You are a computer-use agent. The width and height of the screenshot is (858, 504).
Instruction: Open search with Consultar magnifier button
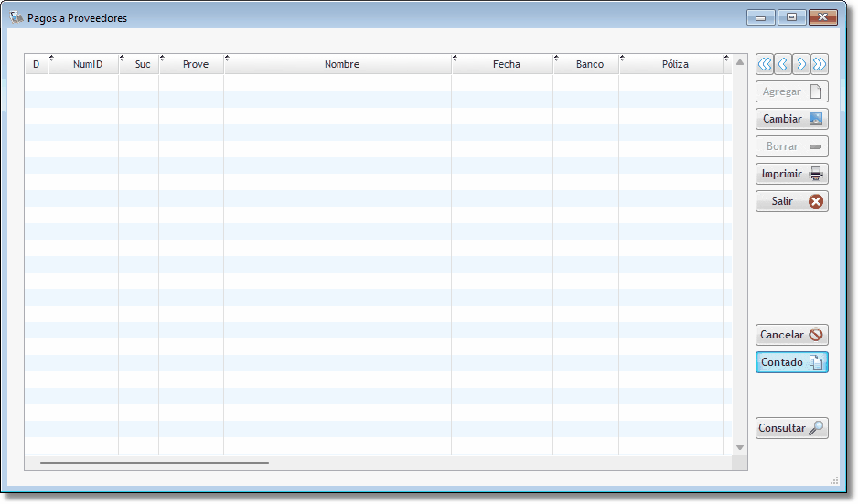click(791, 428)
